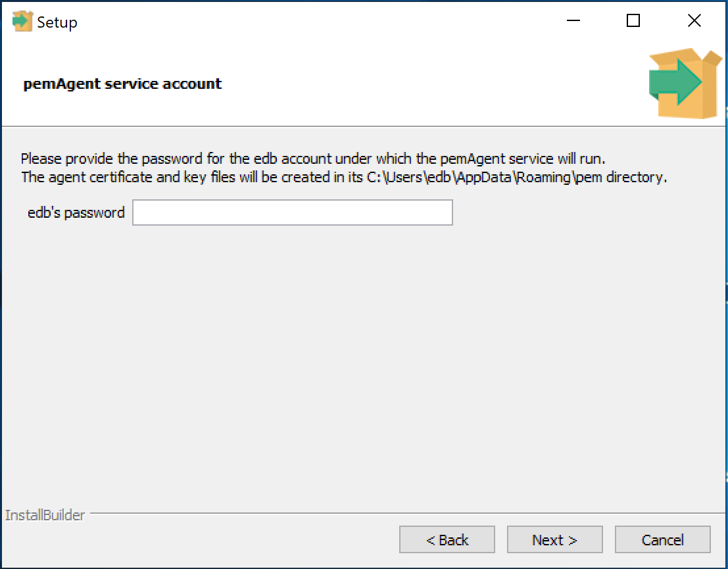The image size is (728, 569).
Task: Close the Setup window
Action: [x=694, y=20]
